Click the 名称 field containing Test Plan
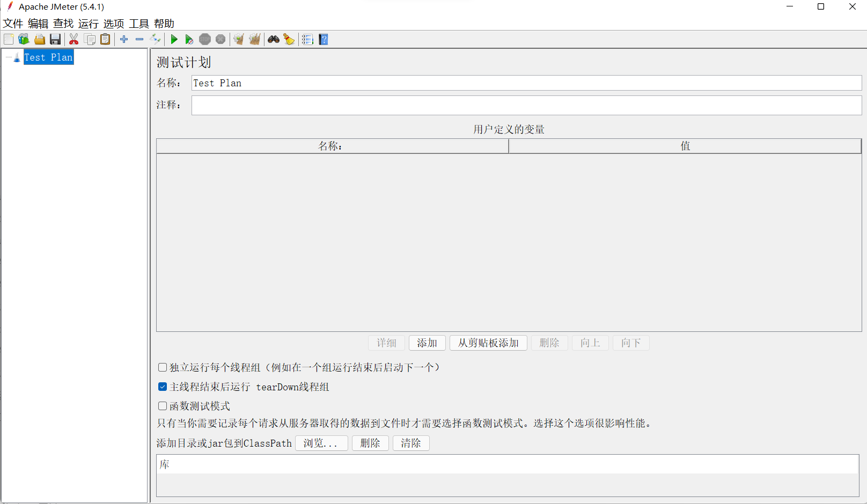This screenshot has height=504, width=867. pyautogui.click(x=526, y=83)
